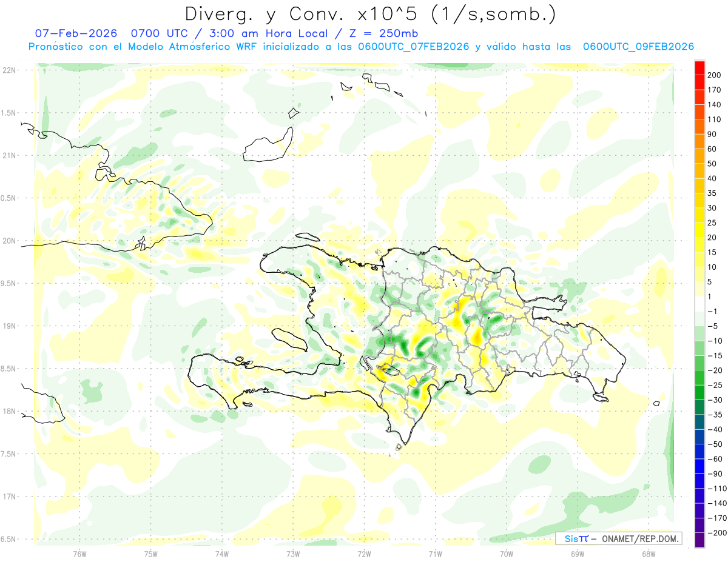This screenshot has height=562, width=728.
Task: Click the color bar value '140'
Action: (x=715, y=105)
